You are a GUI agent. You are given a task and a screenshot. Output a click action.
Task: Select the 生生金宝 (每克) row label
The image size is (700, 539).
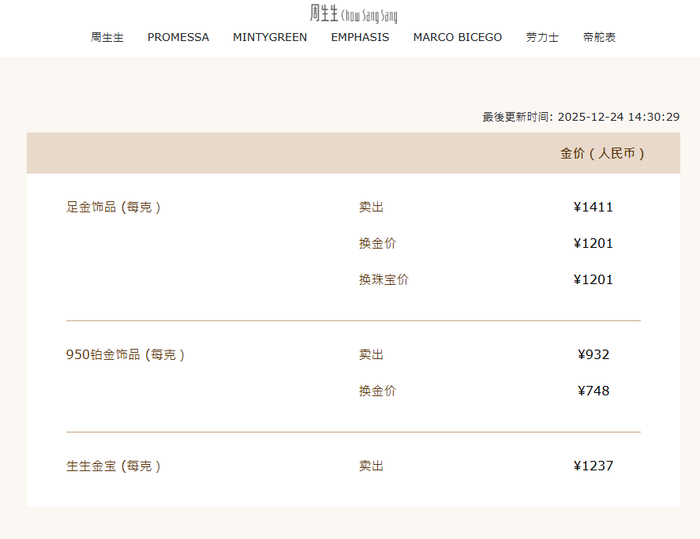click(113, 466)
